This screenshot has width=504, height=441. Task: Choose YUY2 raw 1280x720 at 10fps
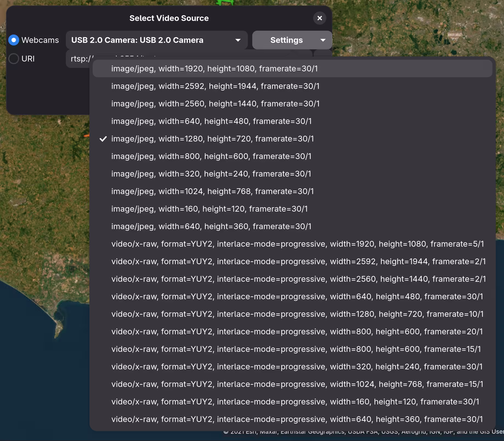(x=298, y=314)
